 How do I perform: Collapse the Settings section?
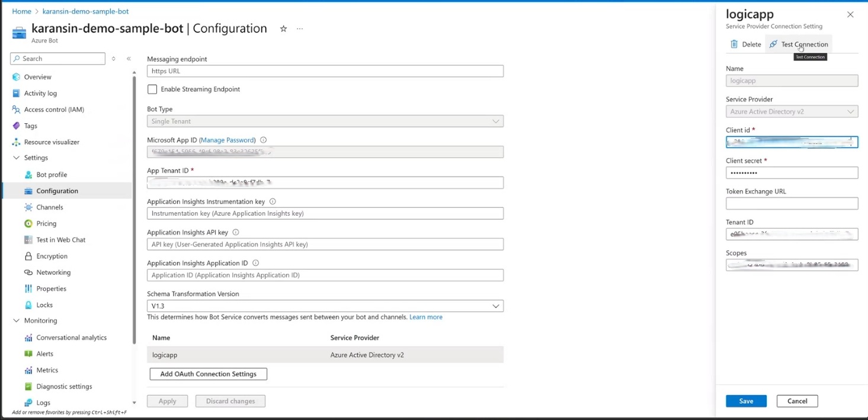(x=16, y=158)
